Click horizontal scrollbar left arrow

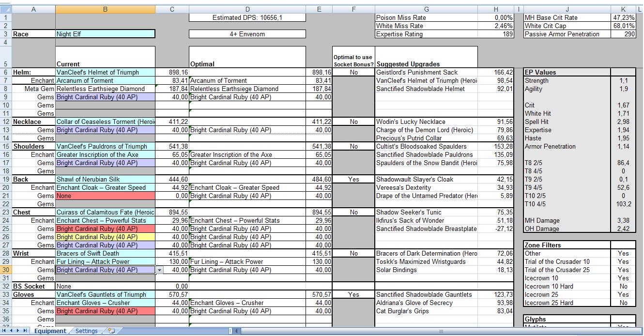[236, 332]
